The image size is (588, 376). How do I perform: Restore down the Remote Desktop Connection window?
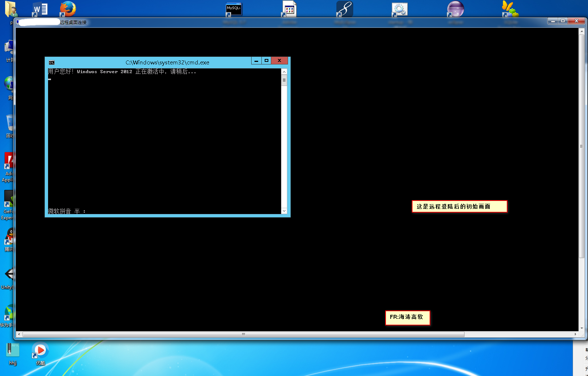tap(563, 21)
